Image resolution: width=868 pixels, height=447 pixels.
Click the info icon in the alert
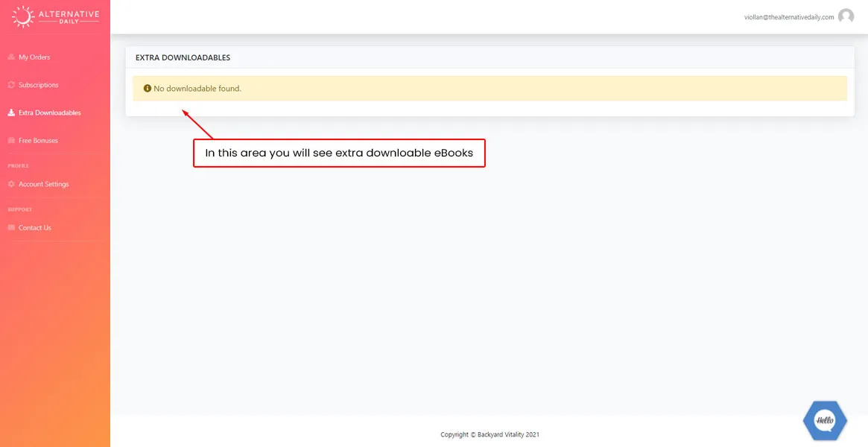148,89
